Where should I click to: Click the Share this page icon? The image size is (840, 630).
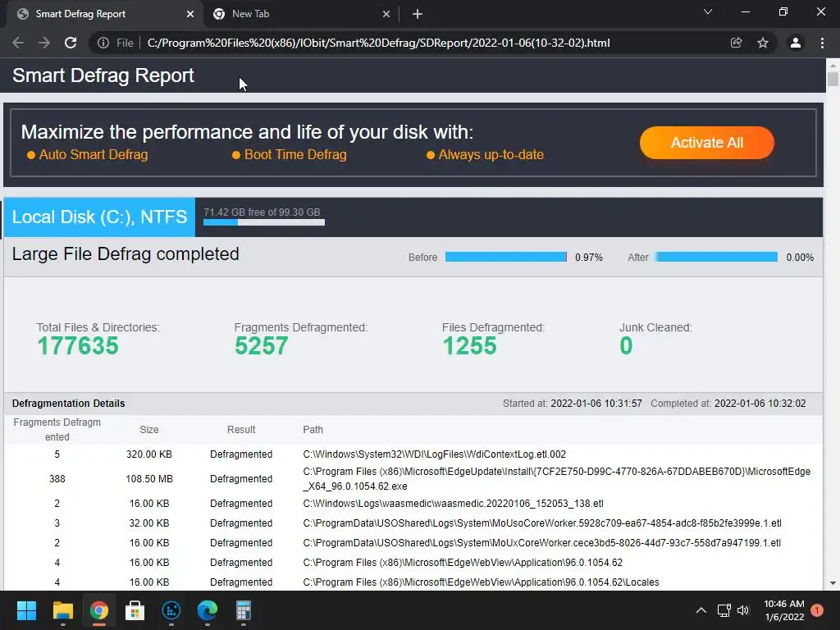point(737,43)
